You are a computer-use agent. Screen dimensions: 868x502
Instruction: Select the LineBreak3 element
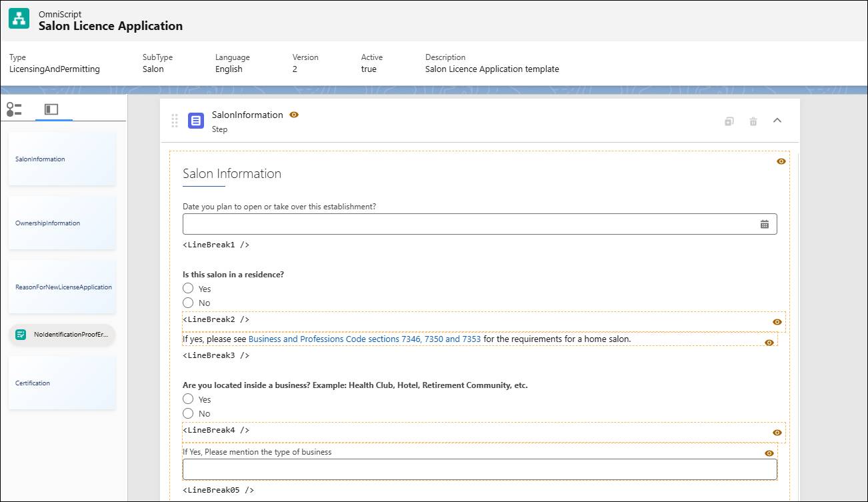(216, 355)
